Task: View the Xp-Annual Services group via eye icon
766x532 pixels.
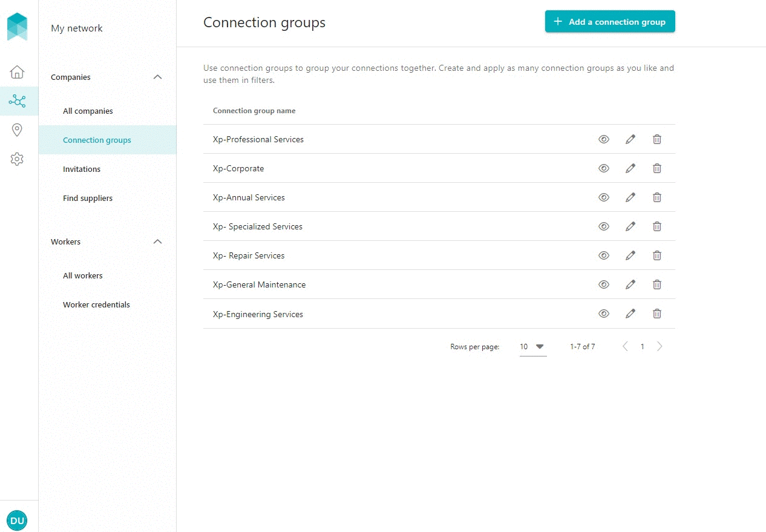Action: (604, 197)
